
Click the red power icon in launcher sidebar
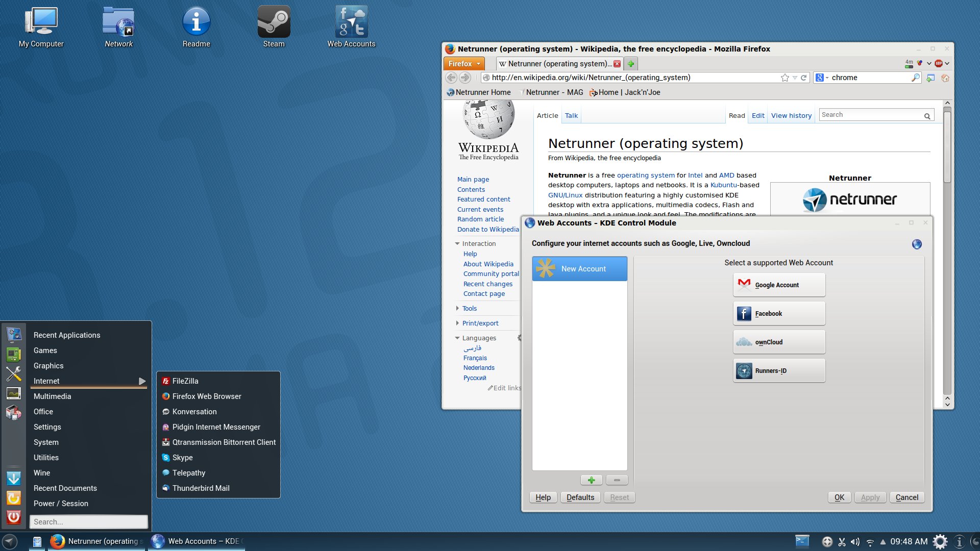[x=14, y=517]
